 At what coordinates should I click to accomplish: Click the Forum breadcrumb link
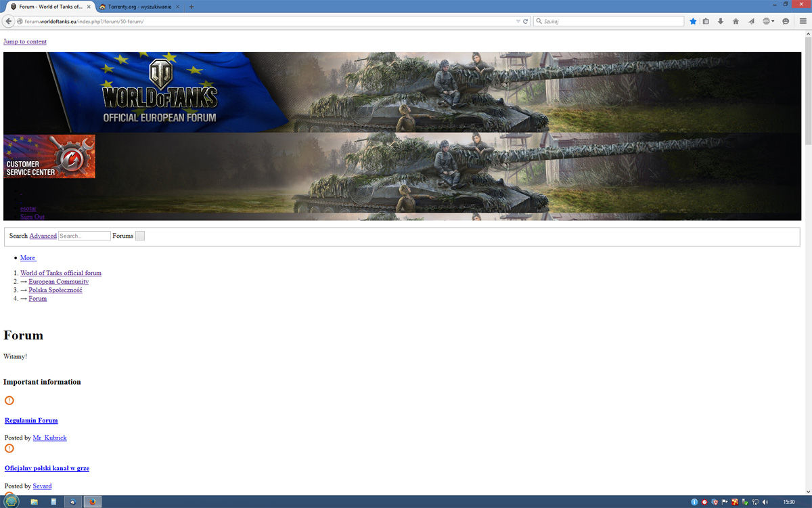(38, 298)
